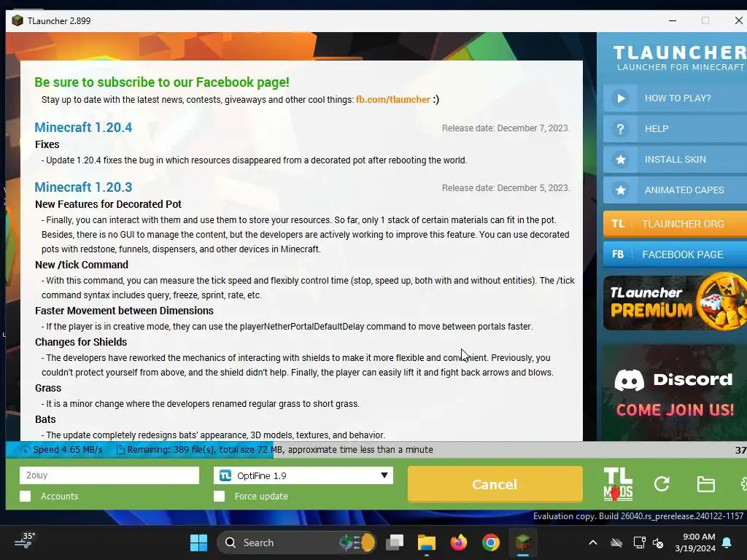Open the Help question mark icon

620,129
